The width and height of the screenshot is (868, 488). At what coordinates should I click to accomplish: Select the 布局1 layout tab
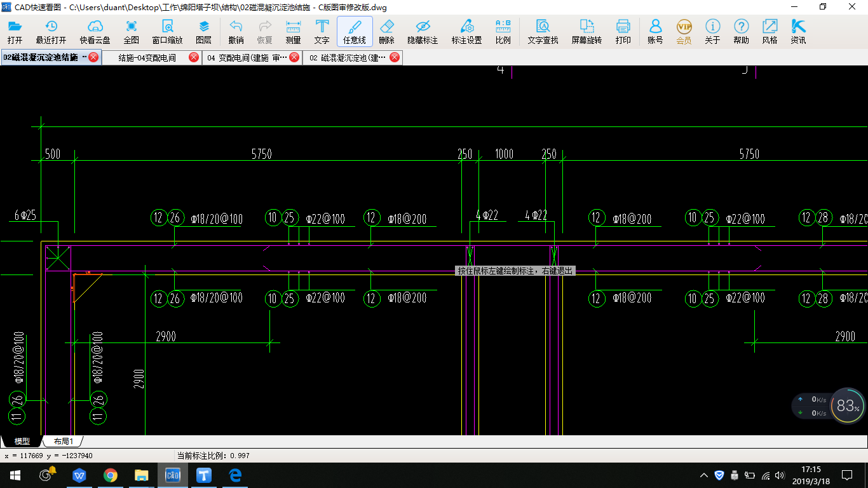[63, 441]
